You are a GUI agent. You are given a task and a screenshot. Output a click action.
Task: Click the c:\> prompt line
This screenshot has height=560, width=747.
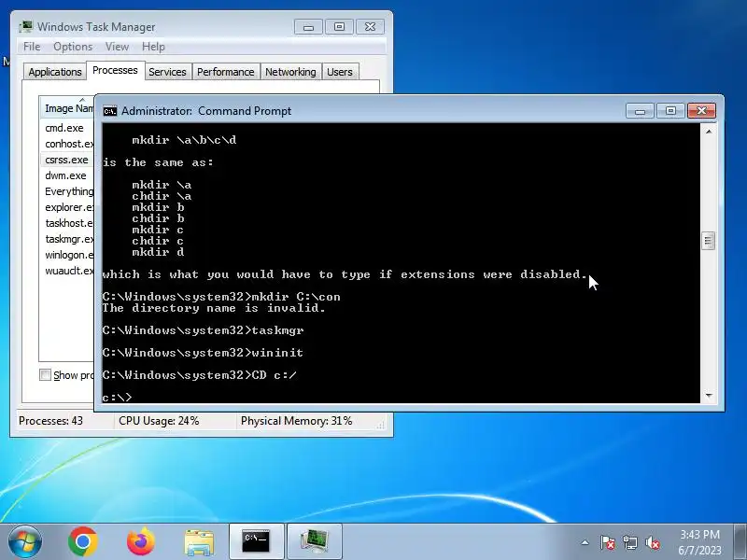[117, 398]
